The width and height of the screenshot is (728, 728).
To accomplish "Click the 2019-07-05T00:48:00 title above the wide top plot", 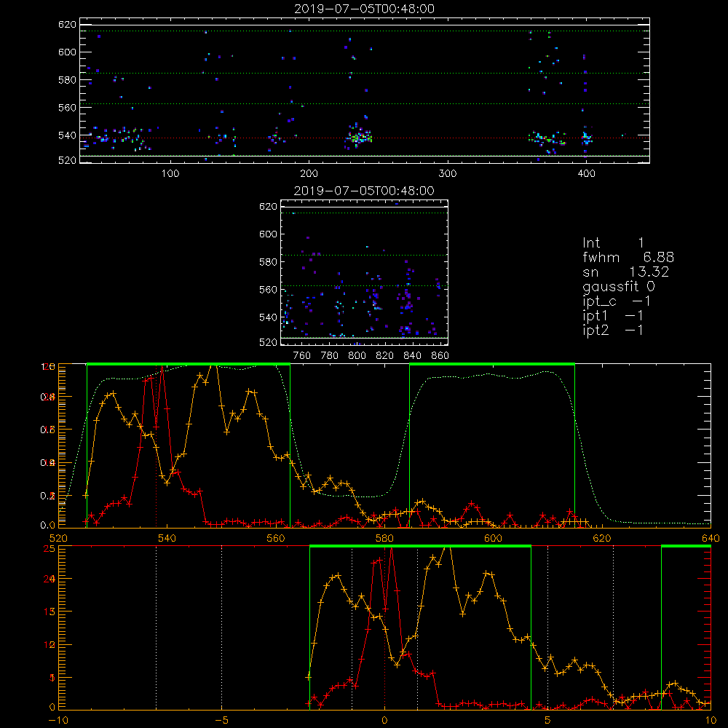I will click(x=364, y=9).
